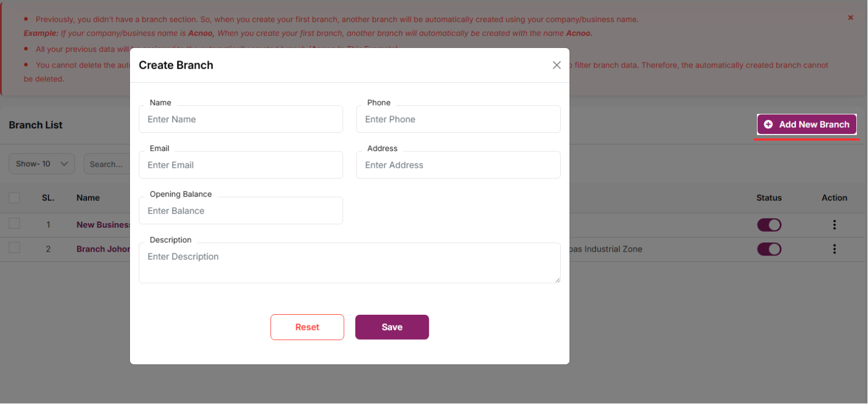This screenshot has width=868, height=404.
Task: Toggle status switch for first branch
Action: [x=769, y=225]
